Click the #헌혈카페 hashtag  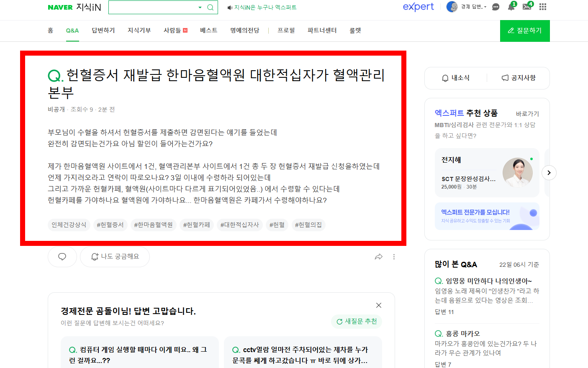pos(197,225)
